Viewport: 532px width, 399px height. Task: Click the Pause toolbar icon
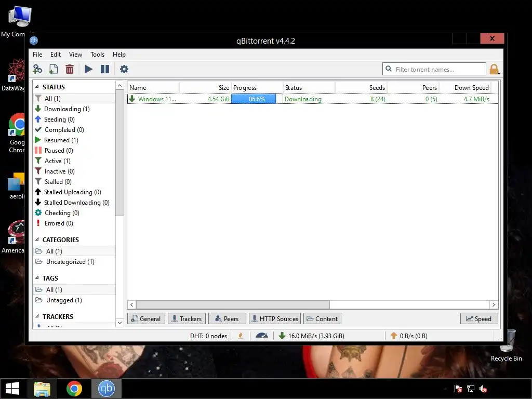point(105,69)
